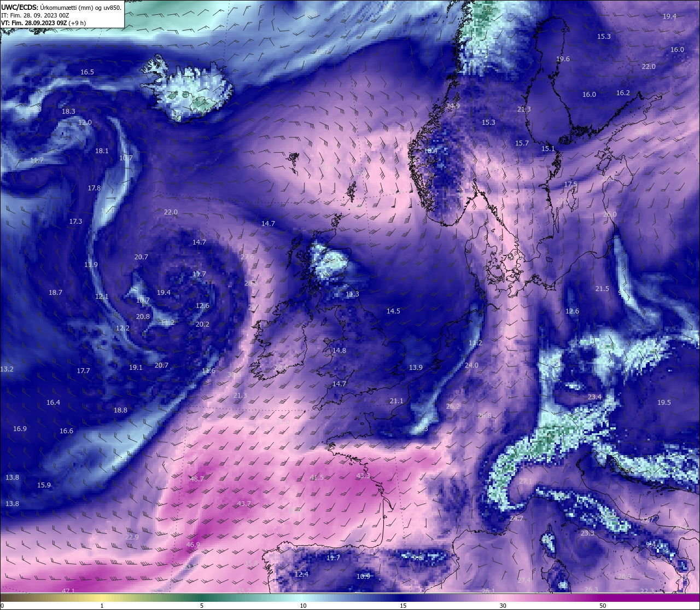Image resolution: width=700 pixels, height=610 pixels.
Task: Click the 21.1 value over the Channel
Action: [396, 402]
